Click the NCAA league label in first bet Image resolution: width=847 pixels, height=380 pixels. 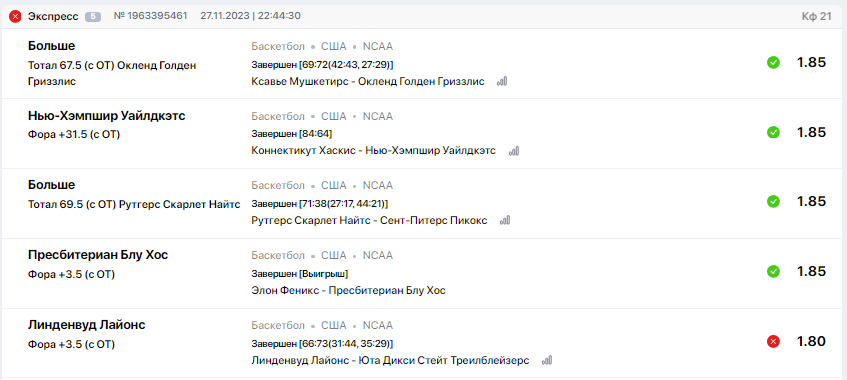pos(378,46)
